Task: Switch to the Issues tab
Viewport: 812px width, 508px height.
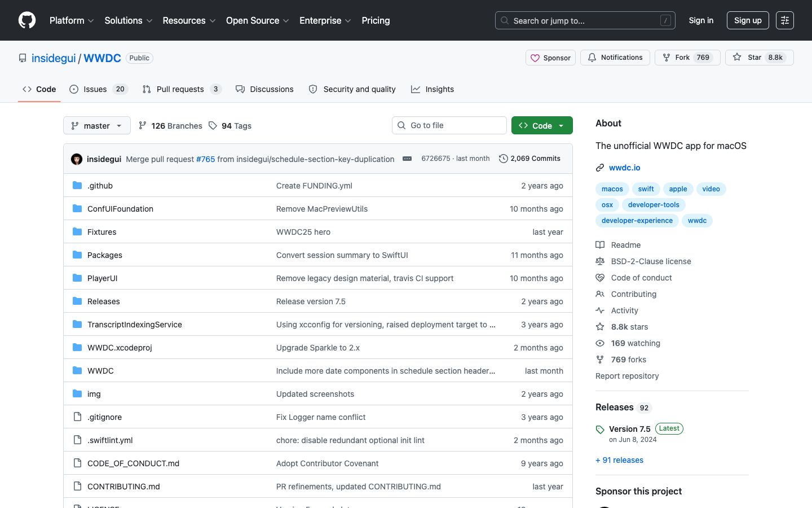Action: [99, 89]
